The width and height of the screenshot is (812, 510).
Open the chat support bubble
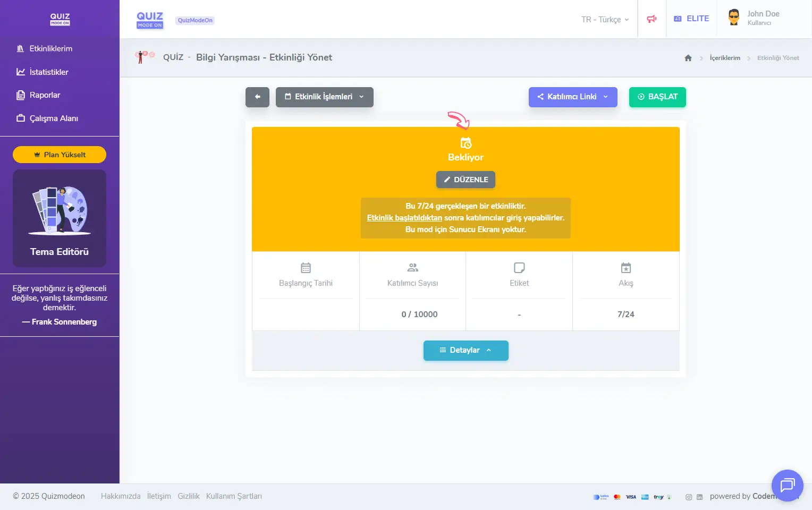787,485
